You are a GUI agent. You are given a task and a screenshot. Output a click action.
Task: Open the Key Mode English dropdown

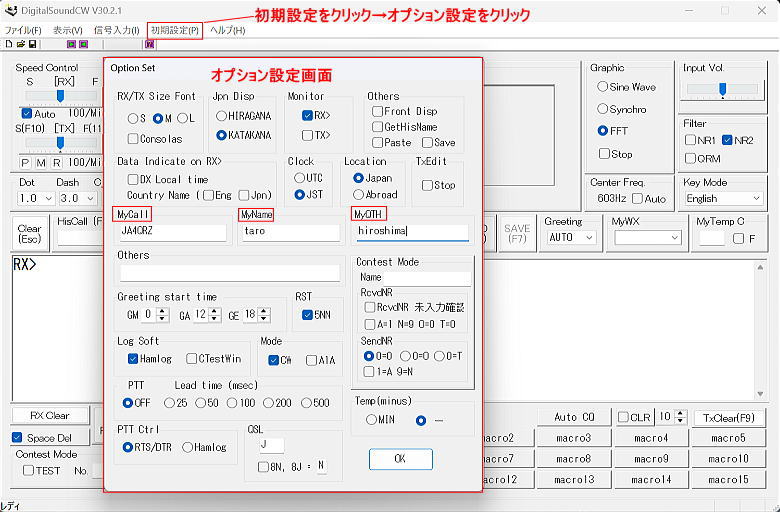click(x=723, y=199)
